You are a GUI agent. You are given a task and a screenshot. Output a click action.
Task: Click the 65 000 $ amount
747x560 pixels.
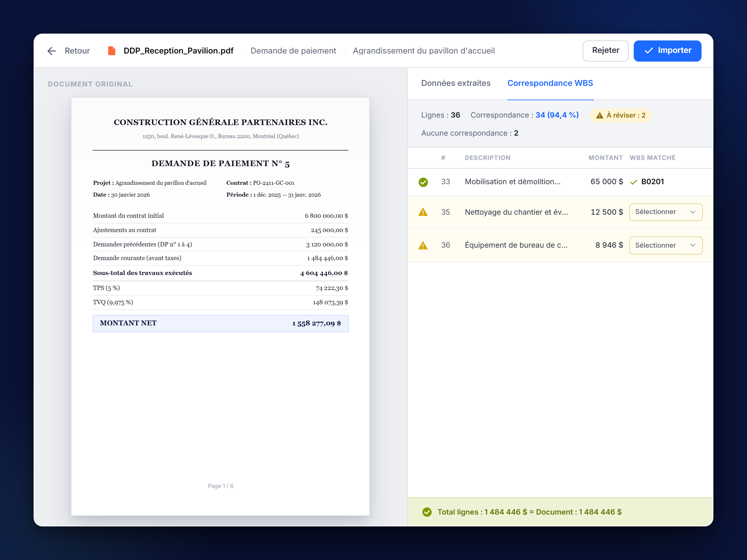[x=607, y=182]
